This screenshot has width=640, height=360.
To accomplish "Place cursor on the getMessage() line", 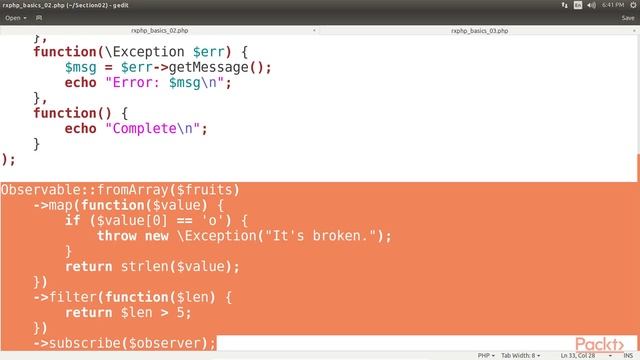I will pos(168,67).
